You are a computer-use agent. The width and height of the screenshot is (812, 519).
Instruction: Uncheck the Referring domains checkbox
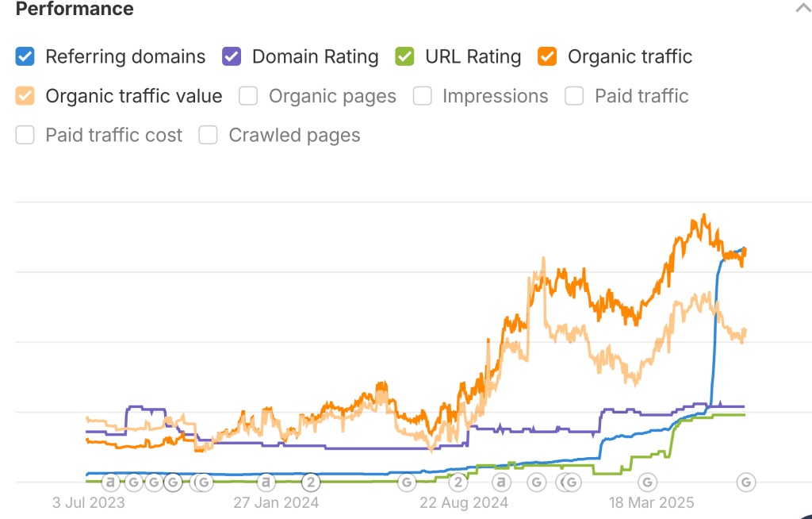pyautogui.click(x=25, y=57)
